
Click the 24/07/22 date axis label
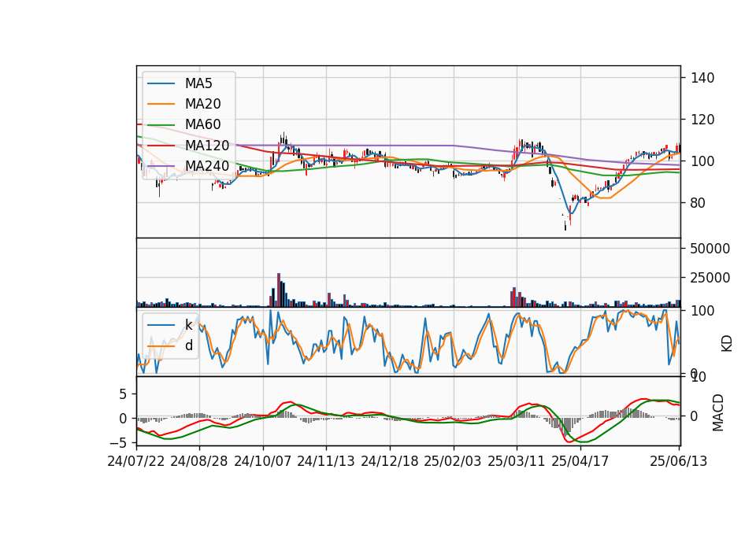click(136, 461)
